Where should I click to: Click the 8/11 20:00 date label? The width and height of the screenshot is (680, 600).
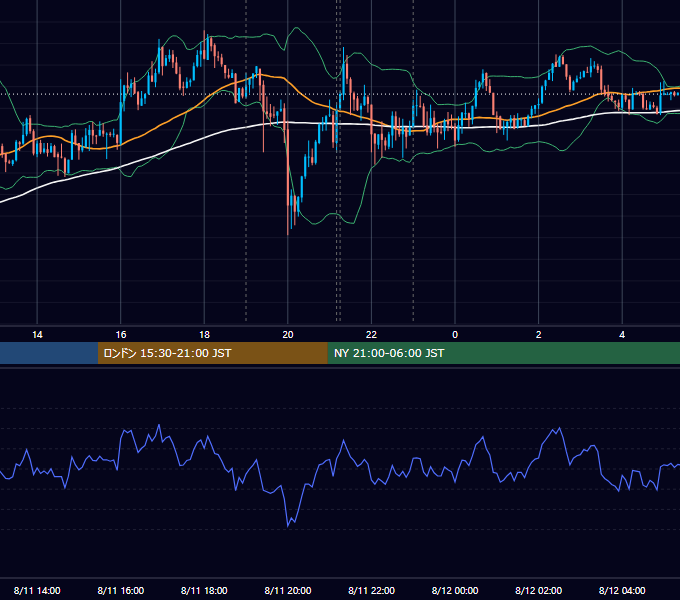point(288,590)
